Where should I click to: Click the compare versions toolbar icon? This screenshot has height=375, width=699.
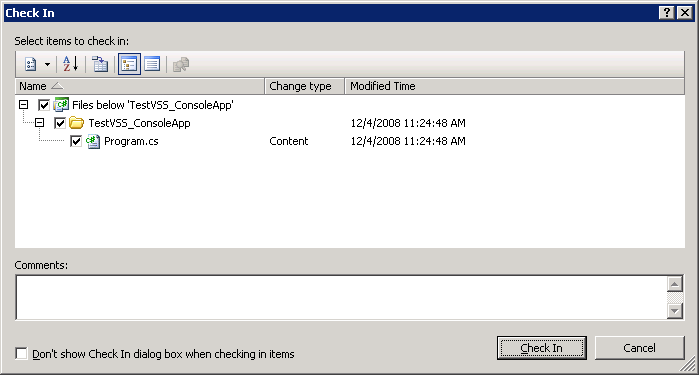100,64
